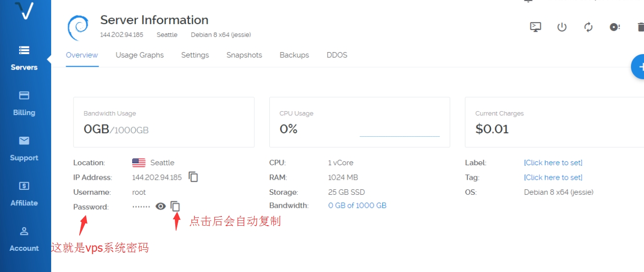Image resolution: width=644 pixels, height=272 pixels.
Task: Select the DDOS tab
Action: pyautogui.click(x=337, y=55)
